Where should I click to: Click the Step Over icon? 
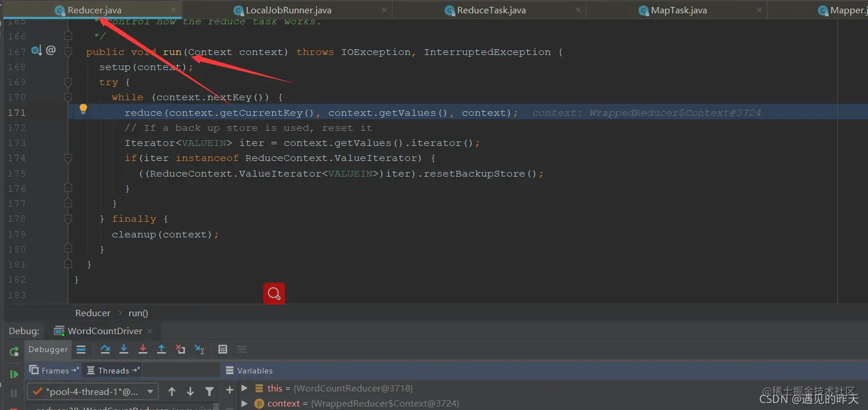click(105, 349)
